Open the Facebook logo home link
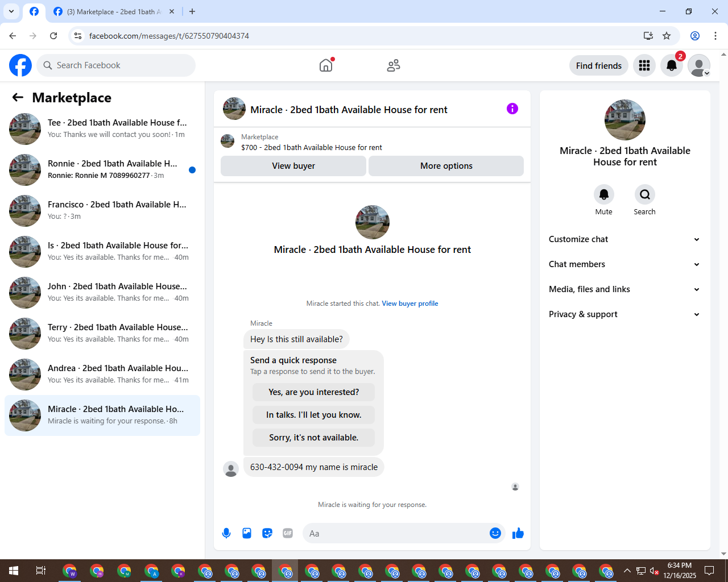This screenshot has width=728, height=582. [x=20, y=65]
